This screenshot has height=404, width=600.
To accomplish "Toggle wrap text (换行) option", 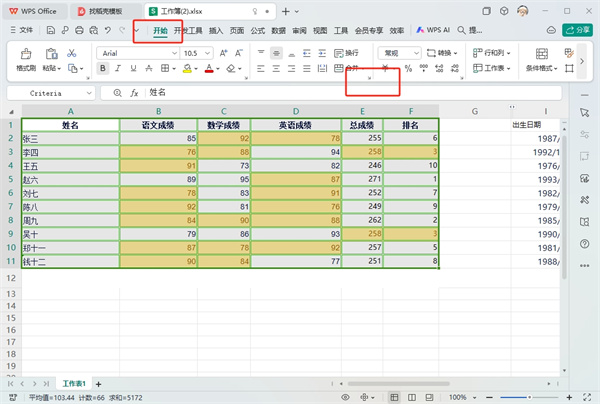I will point(347,51).
